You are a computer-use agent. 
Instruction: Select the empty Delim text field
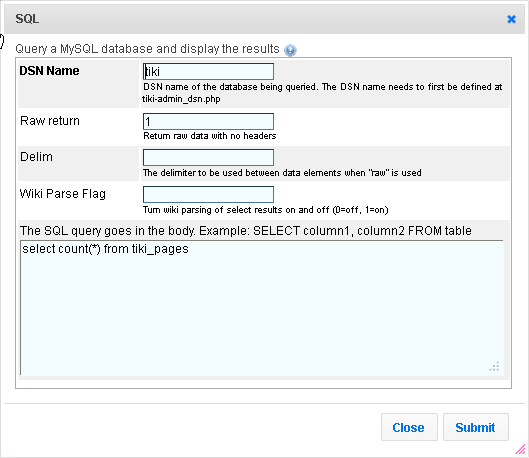pos(208,158)
